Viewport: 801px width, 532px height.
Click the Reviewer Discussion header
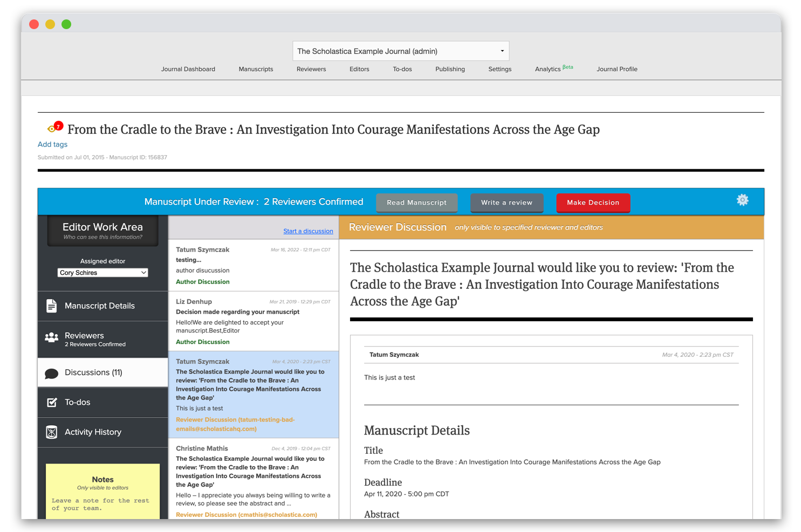[398, 227]
